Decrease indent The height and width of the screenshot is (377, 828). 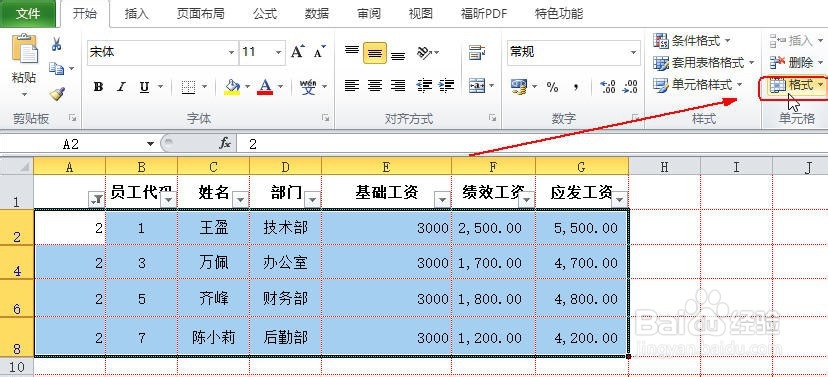click(424, 86)
